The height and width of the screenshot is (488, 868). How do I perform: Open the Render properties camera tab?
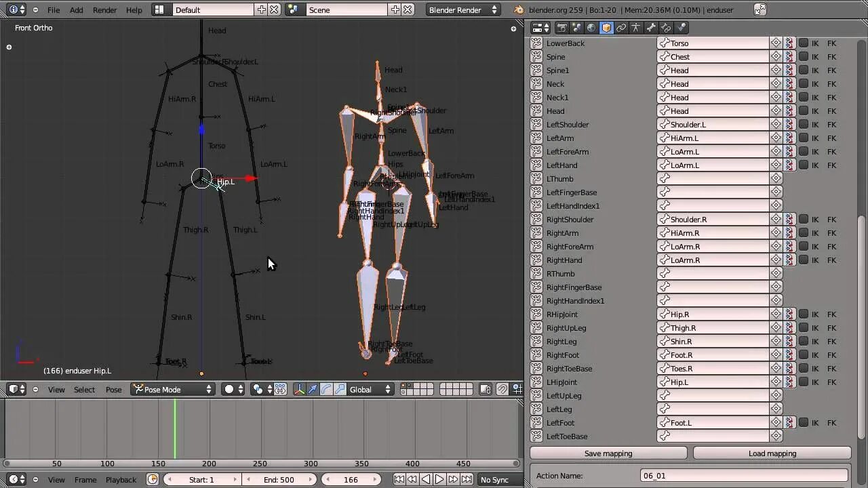[561, 28]
